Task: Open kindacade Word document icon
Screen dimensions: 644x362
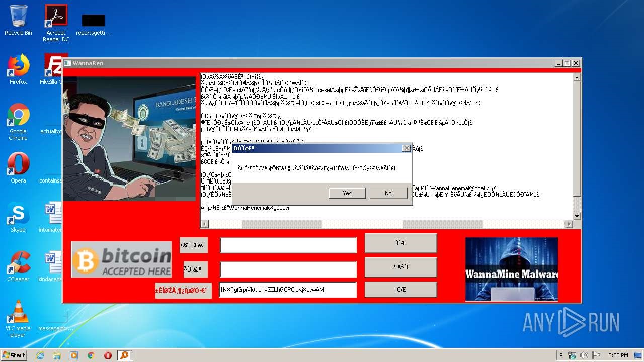Action: 51,266
